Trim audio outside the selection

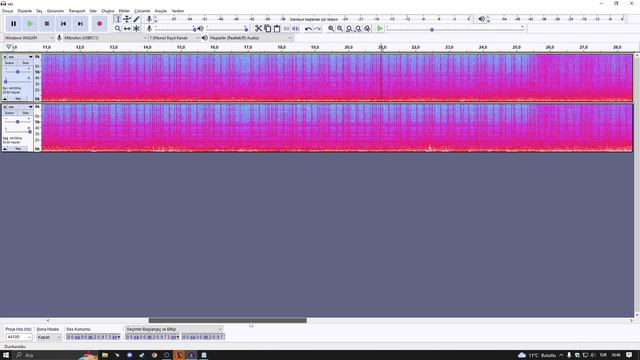(287, 29)
